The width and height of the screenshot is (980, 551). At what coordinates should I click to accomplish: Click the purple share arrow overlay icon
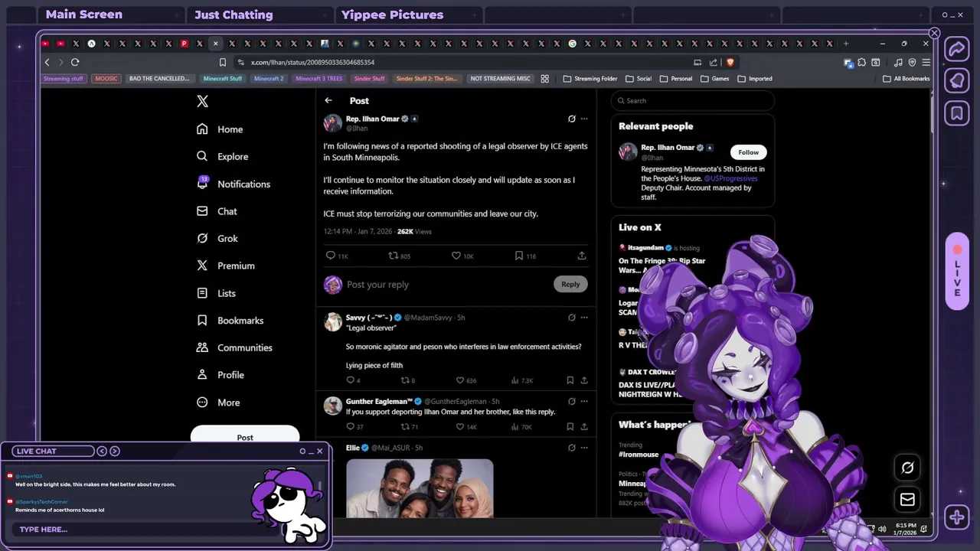coord(957,49)
